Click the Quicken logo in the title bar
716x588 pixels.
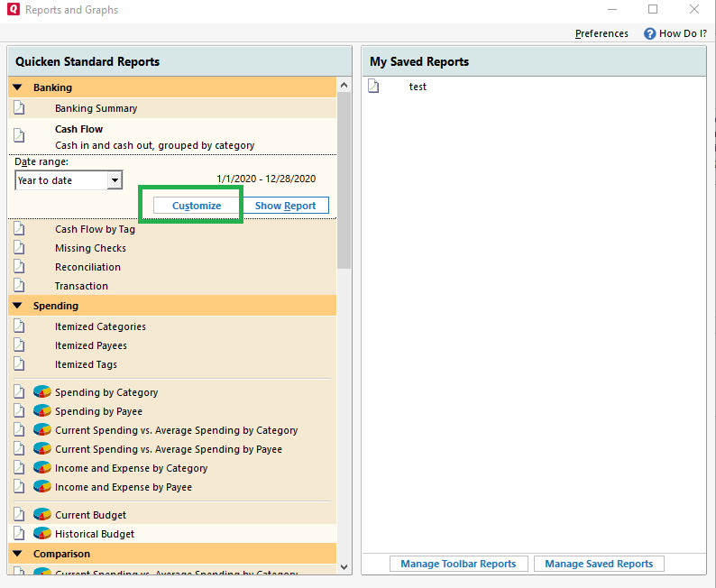(x=14, y=9)
